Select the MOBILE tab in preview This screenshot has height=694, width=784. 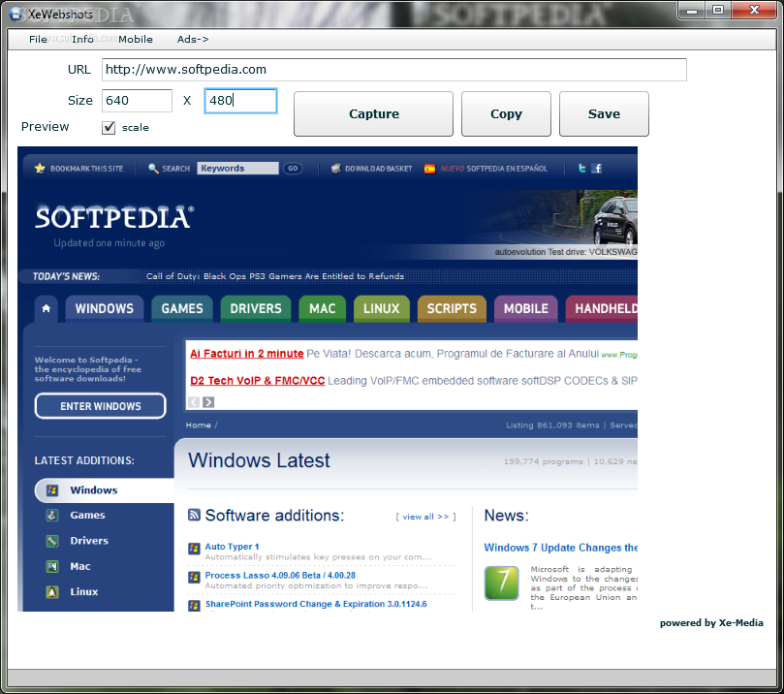(526, 308)
